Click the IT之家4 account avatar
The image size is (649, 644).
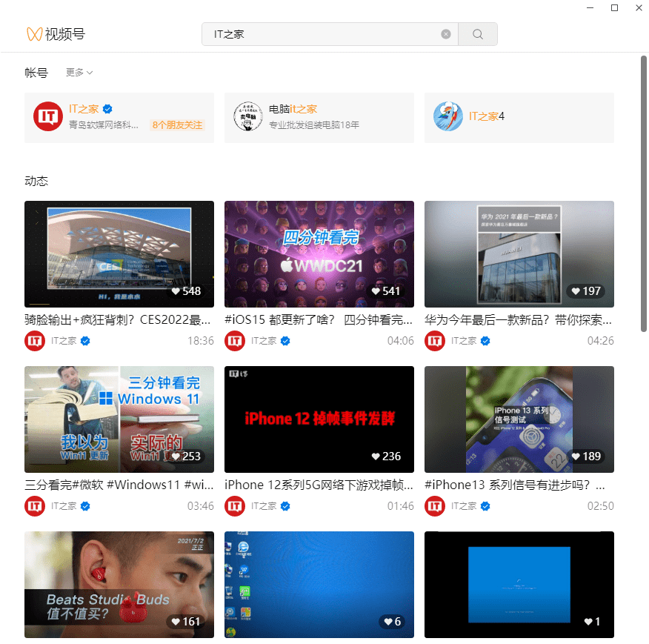tap(447, 116)
